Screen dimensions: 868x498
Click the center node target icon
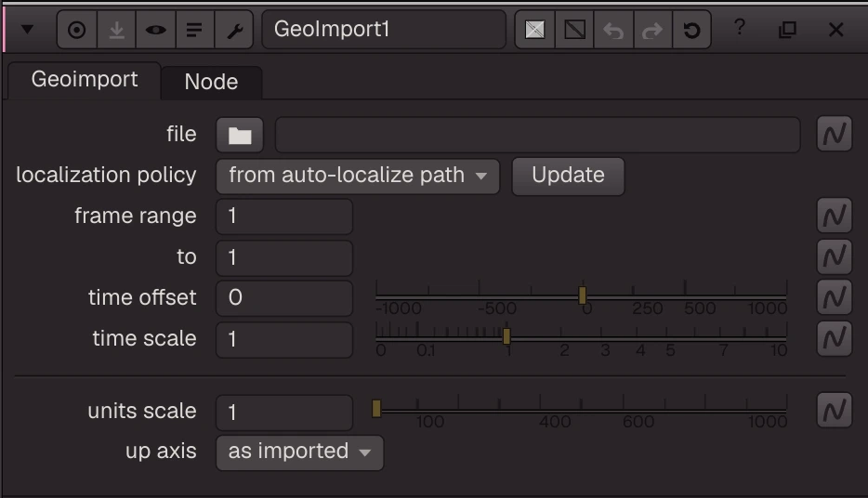click(77, 30)
